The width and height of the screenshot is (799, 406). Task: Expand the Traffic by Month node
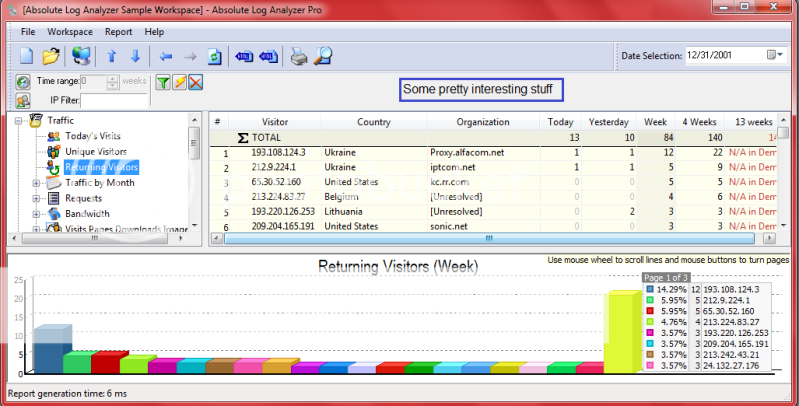[37, 183]
